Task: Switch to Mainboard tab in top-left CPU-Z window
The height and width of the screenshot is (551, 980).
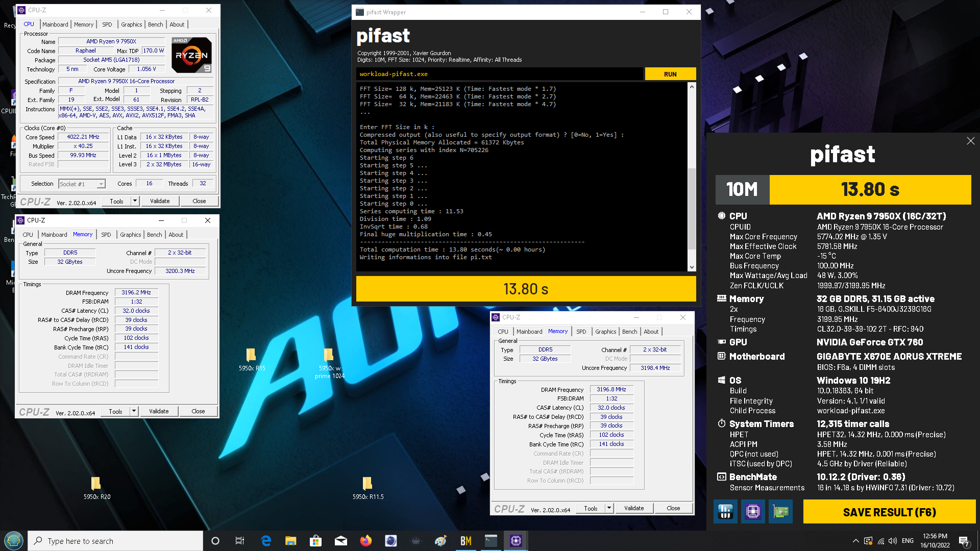Action: [x=55, y=24]
